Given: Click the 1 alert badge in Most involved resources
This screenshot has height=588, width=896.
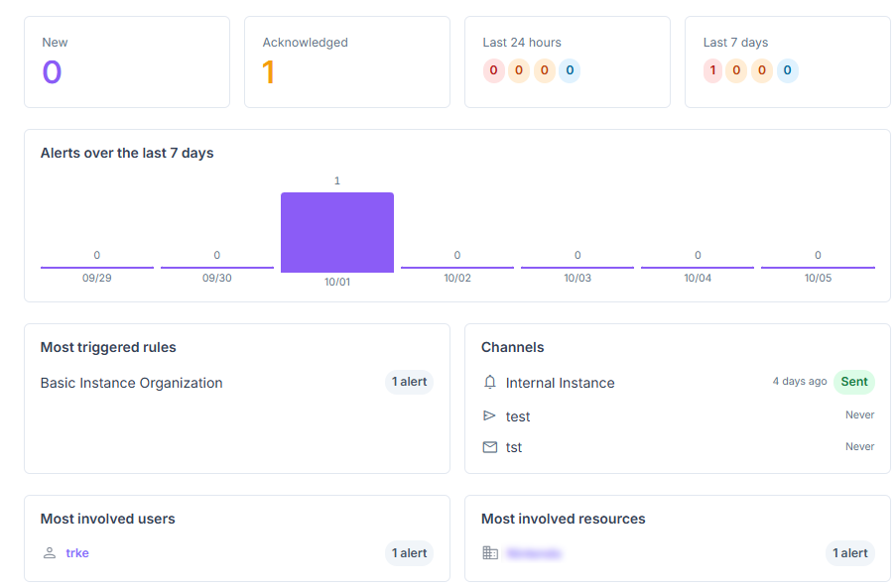Looking at the screenshot, I should click(x=849, y=553).
